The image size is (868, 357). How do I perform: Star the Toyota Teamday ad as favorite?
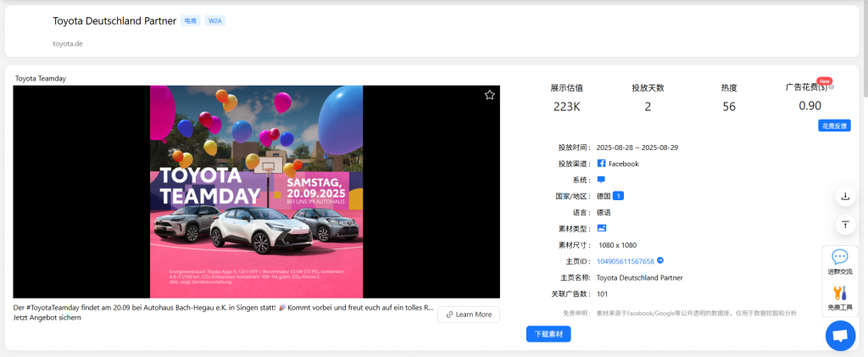(489, 95)
